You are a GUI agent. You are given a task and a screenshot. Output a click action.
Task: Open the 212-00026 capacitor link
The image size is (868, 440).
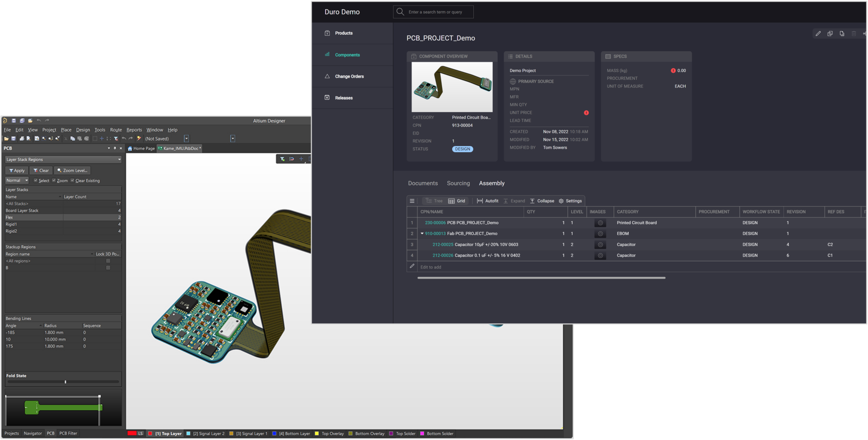click(442, 255)
